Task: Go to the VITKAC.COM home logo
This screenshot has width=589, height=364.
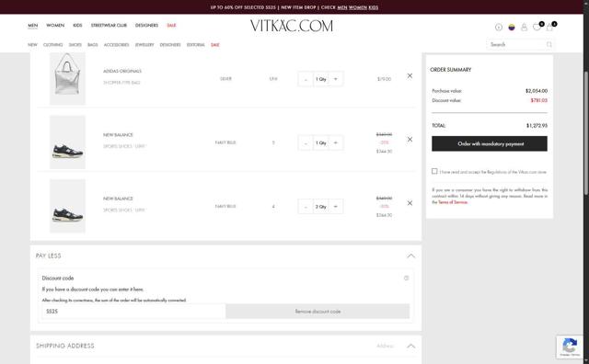Action: pos(292,26)
